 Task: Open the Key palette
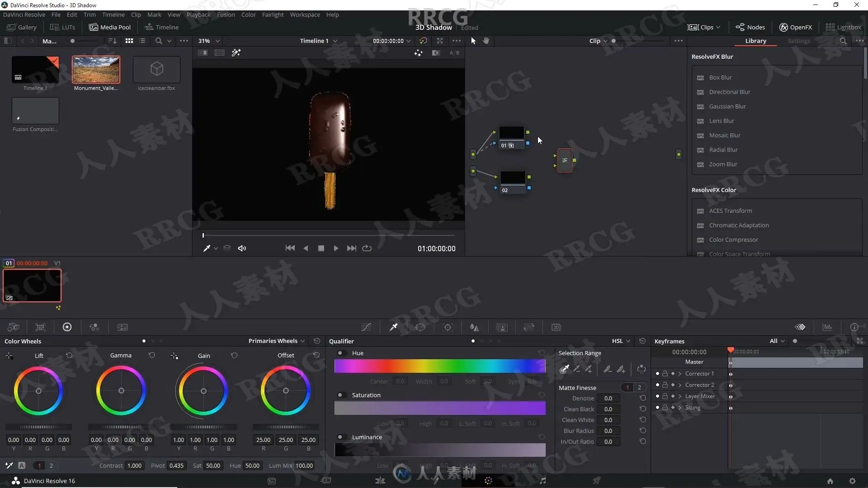click(502, 327)
